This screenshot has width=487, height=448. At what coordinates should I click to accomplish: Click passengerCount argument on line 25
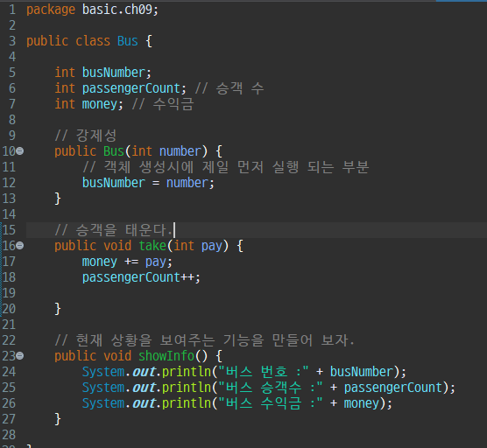393,388
